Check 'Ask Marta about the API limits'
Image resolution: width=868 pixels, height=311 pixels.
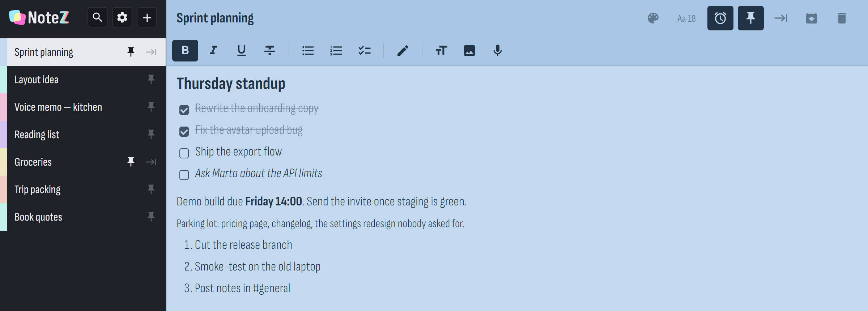184,175
